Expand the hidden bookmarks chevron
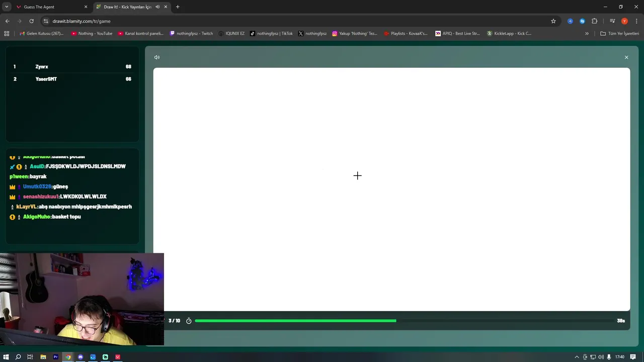This screenshot has height=362, width=644. pyautogui.click(x=587, y=34)
